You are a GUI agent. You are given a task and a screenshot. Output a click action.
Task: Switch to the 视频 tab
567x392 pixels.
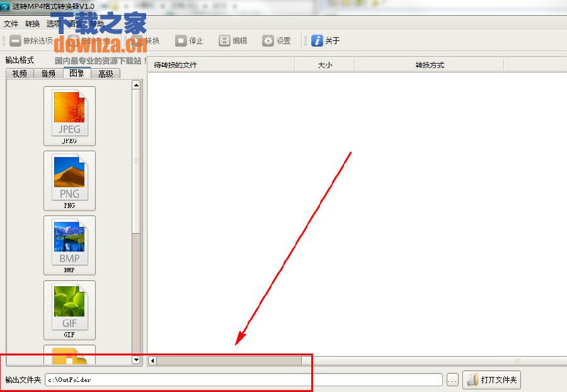(x=20, y=73)
